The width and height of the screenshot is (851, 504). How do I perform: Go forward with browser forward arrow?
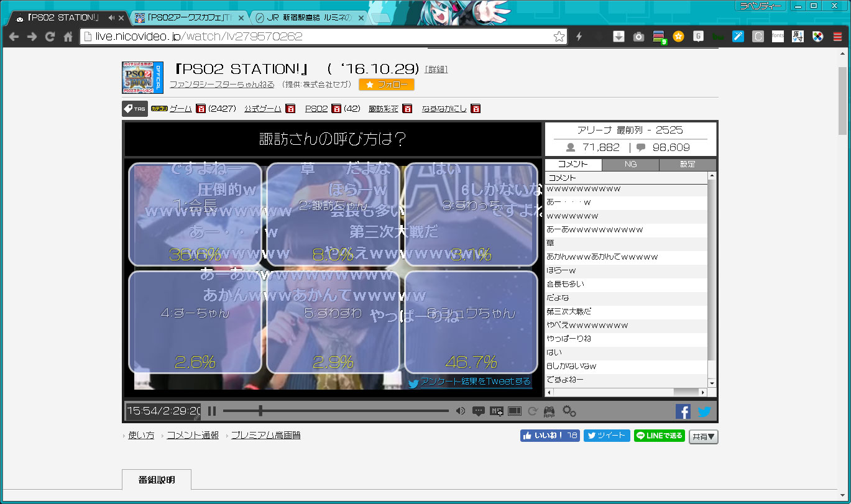click(x=32, y=37)
